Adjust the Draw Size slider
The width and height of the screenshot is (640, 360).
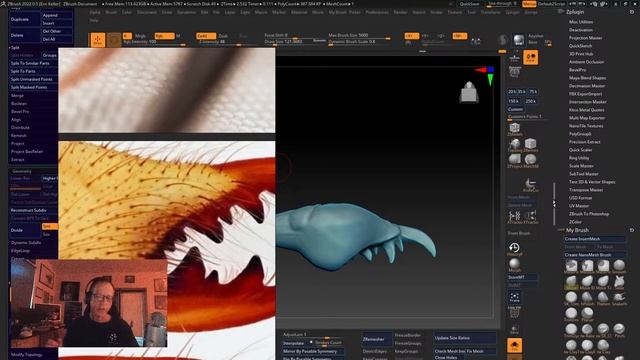(x=294, y=42)
